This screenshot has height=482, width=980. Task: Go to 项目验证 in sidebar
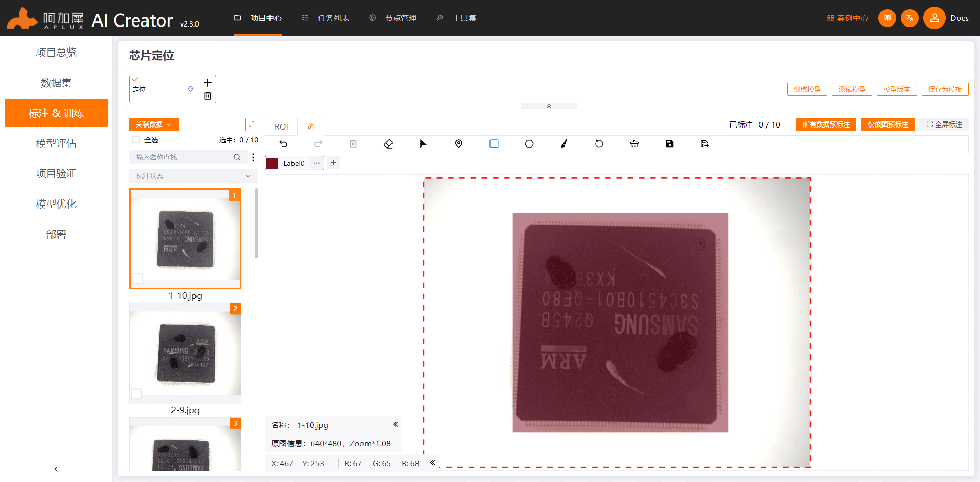[x=56, y=173]
